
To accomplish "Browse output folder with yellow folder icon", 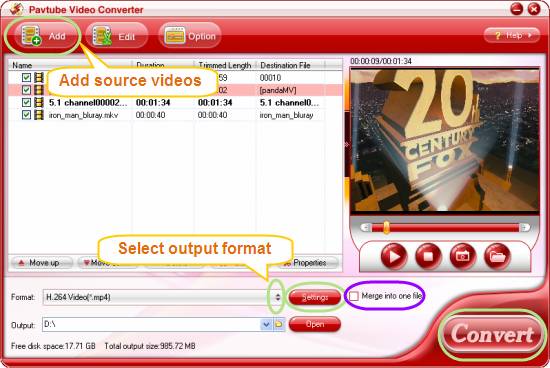I will point(279,324).
